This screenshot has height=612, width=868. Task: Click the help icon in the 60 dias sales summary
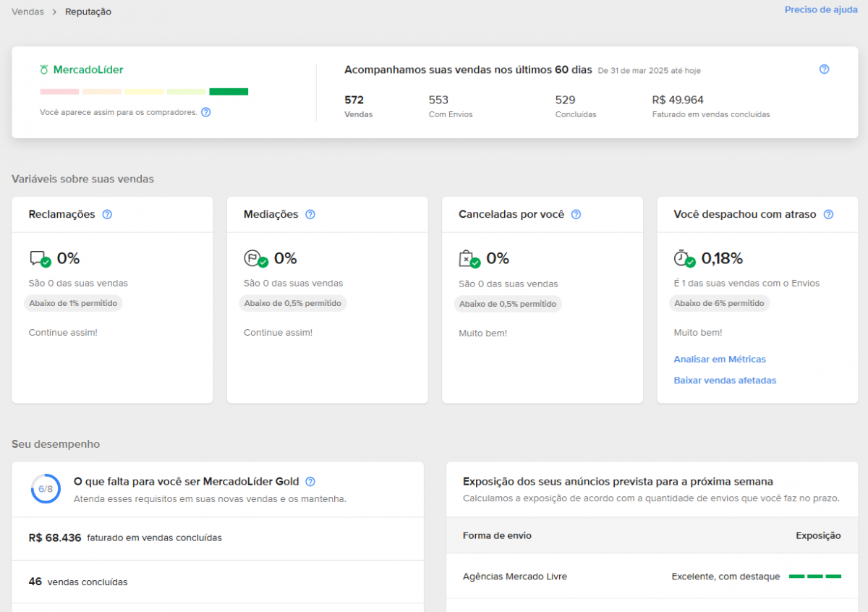pos(824,69)
